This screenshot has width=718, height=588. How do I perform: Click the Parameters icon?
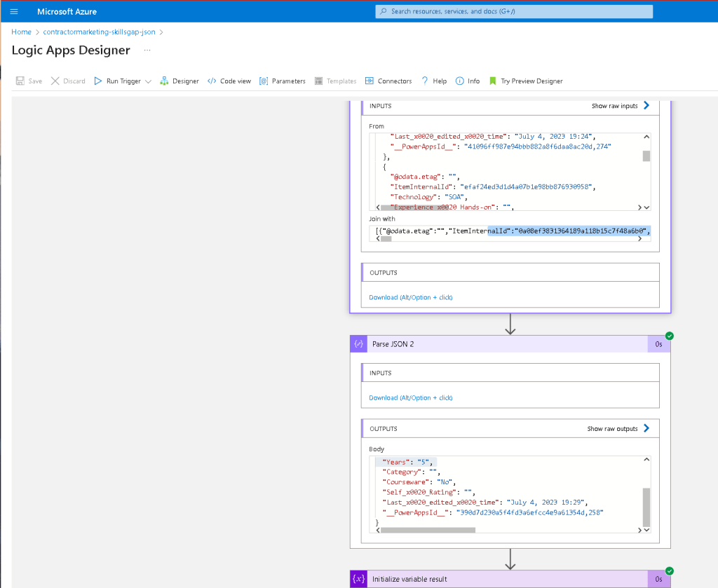pos(264,81)
